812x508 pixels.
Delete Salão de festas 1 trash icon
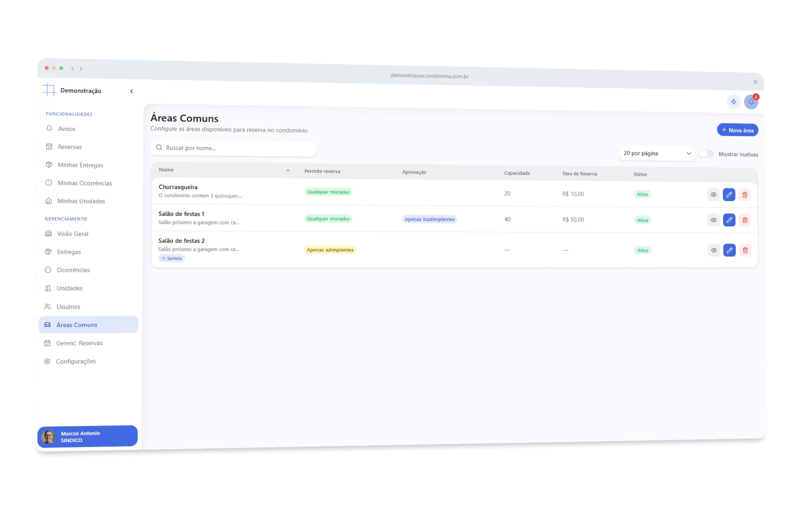pos(745,220)
